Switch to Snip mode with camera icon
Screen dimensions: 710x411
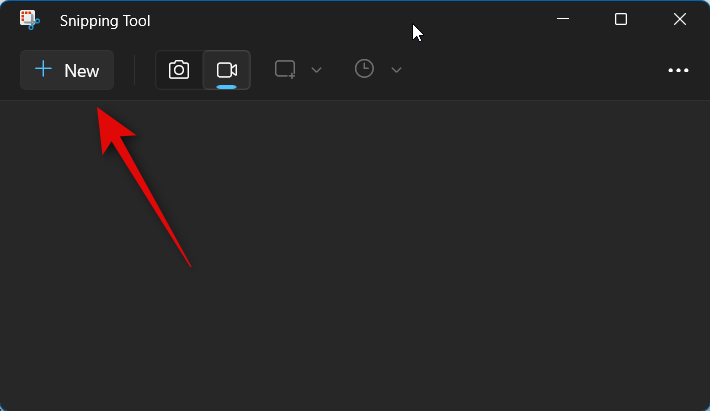[179, 70]
